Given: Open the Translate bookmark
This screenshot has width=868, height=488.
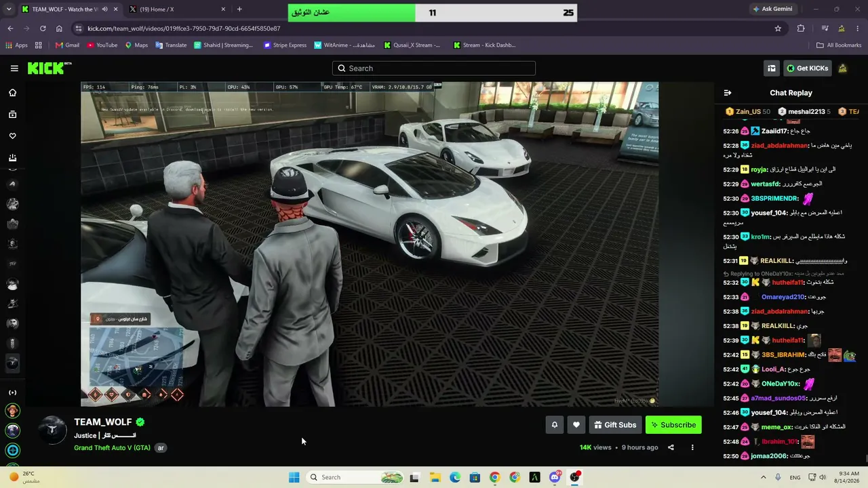Looking at the screenshot, I should [x=171, y=45].
